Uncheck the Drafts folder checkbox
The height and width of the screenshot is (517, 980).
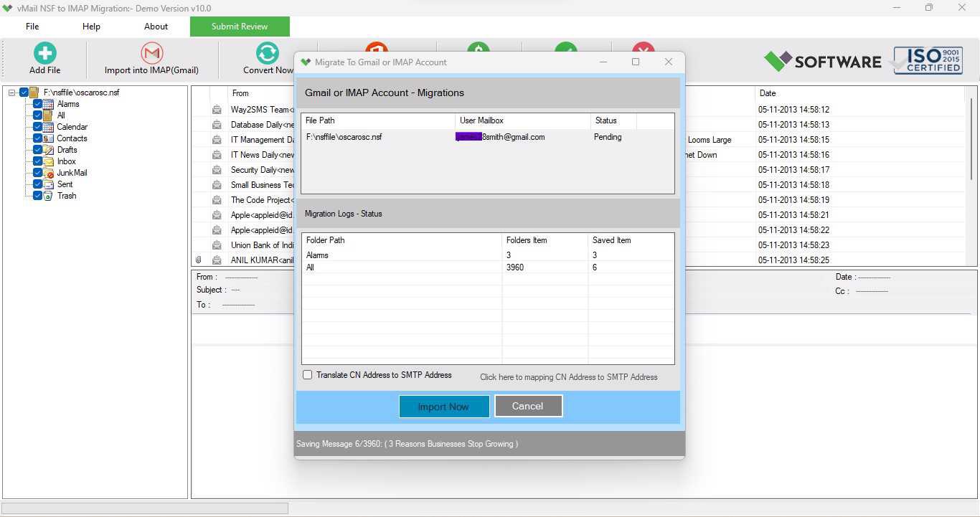38,150
